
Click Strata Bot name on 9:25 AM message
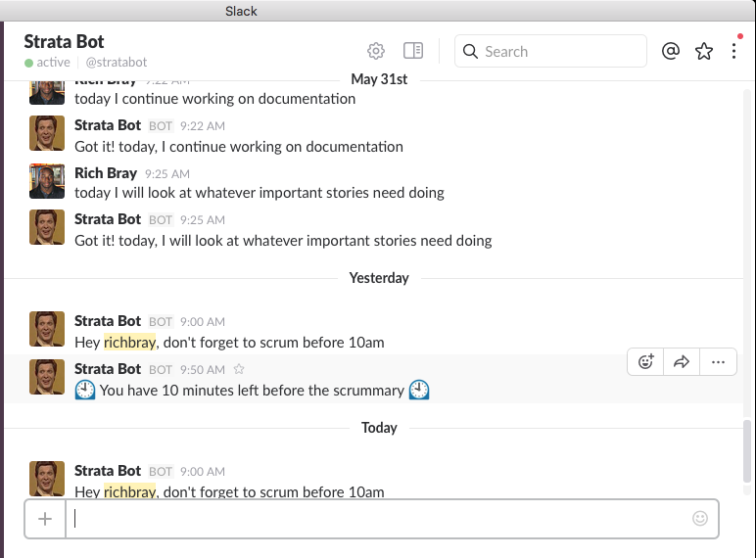pyautogui.click(x=108, y=219)
